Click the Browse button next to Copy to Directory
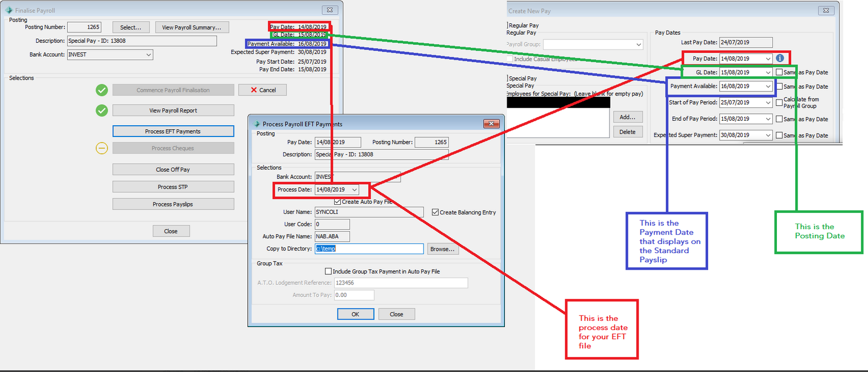The height and width of the screenshot is (372, 868). point(443,249)
